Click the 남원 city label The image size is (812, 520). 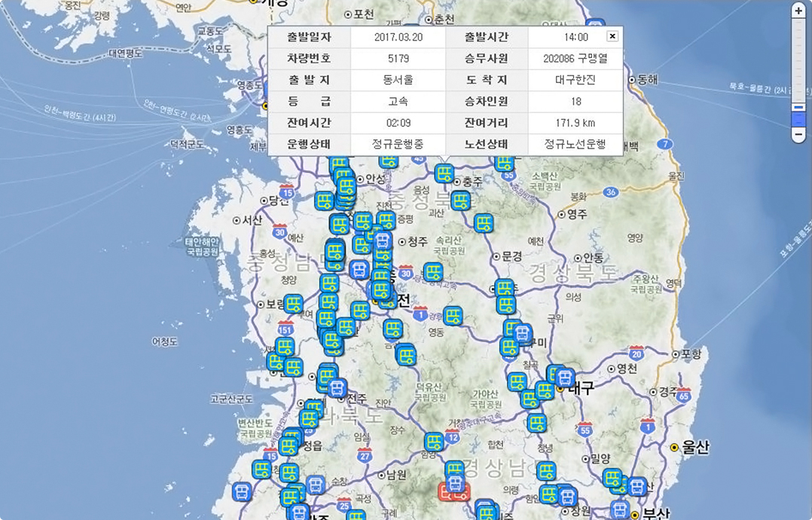coord(396,475)
